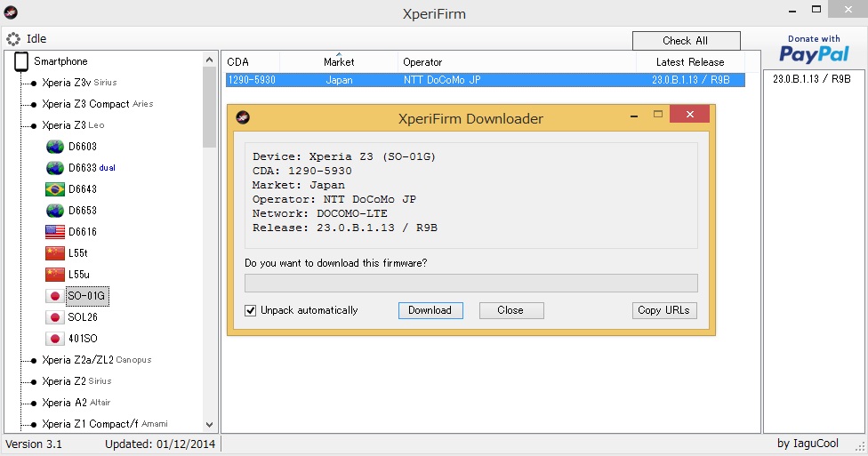Select the D6643 device entry
This screenshot has width=868, height=456.
(83, 189)
